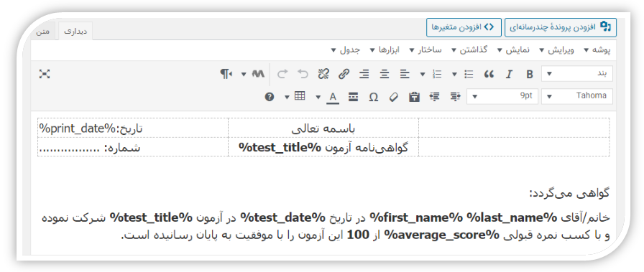This screenshot has width=644, height=272.
Task: Open the 'جدول' (Table) menu
Action: click(x=346, y=50)
